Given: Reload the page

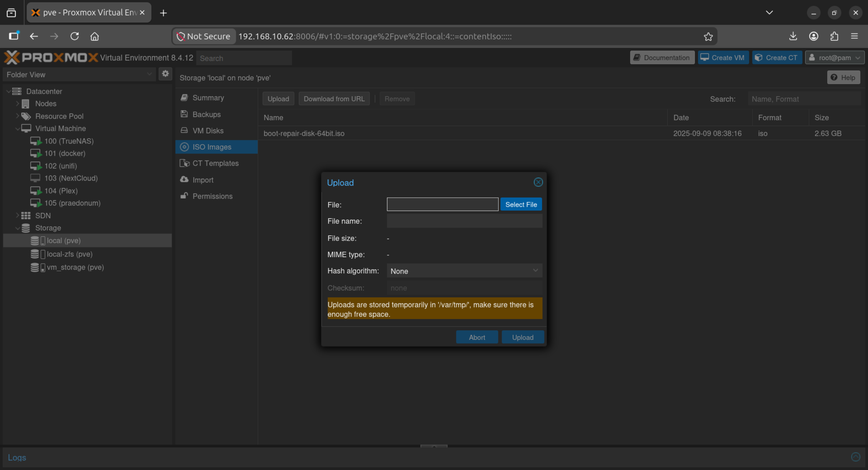Looking at the screenshot, I should (x=75, y=36).
